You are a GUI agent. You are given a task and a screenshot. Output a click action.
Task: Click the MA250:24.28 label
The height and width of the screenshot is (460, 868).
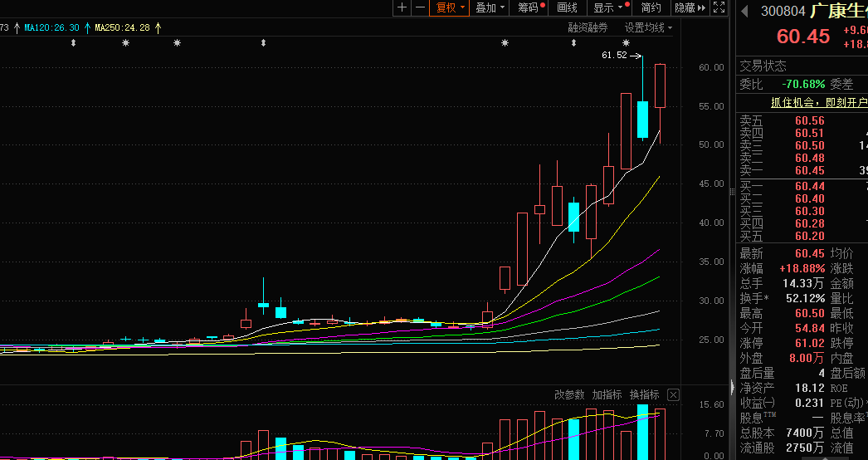(122, 27)
